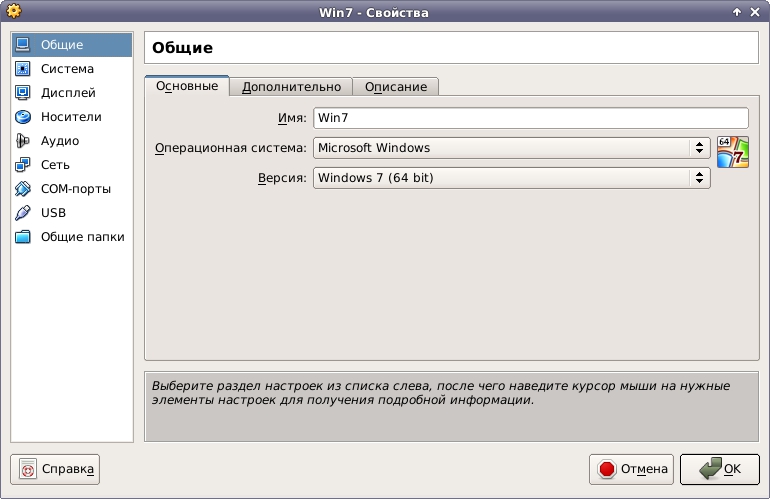Viewport: 770px width, 499px height.
Task: Switch to the Дополнительно tab
Action: (x=291, y=87)
